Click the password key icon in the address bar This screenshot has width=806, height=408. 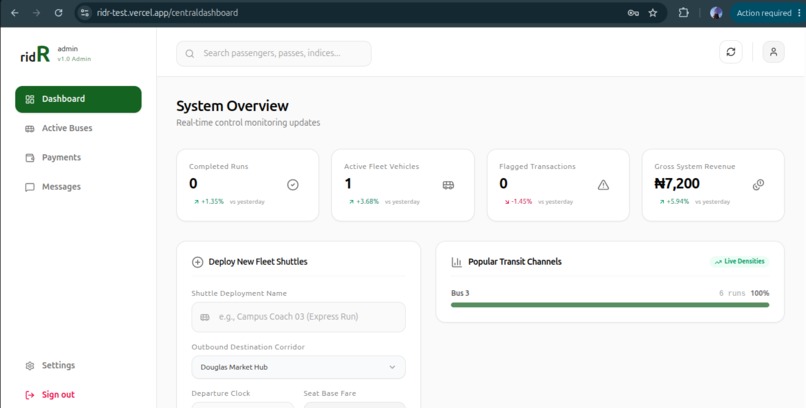(633, 13)
